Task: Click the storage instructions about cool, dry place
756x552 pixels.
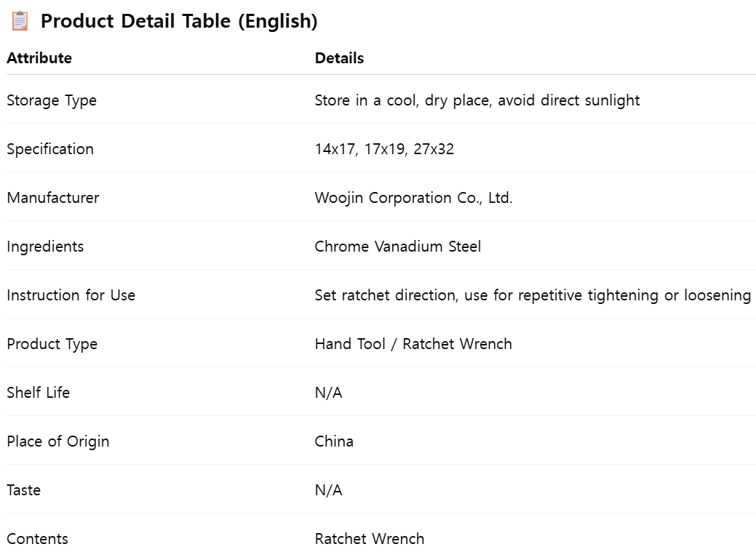Action: click(x=477, y=100)
